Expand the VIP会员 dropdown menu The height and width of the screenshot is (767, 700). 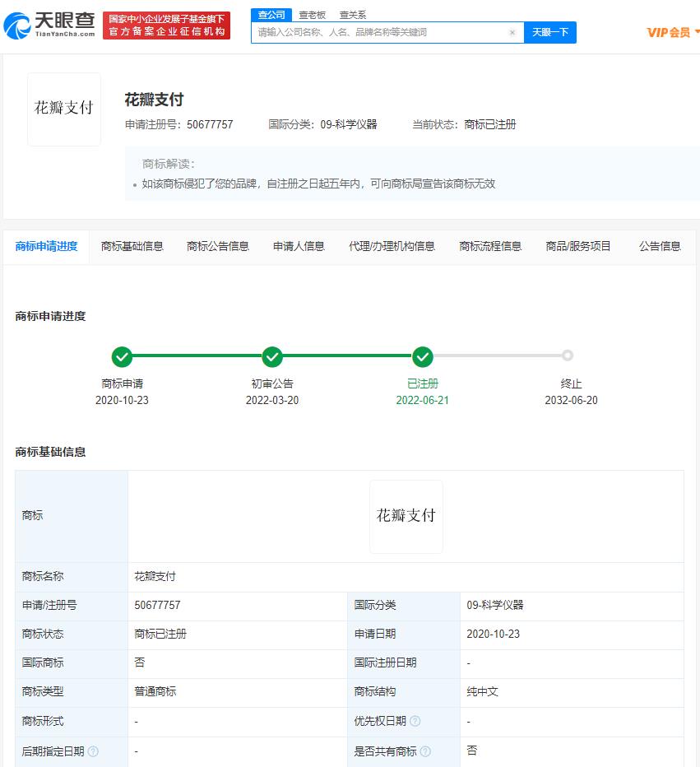(x=696, y=32)
